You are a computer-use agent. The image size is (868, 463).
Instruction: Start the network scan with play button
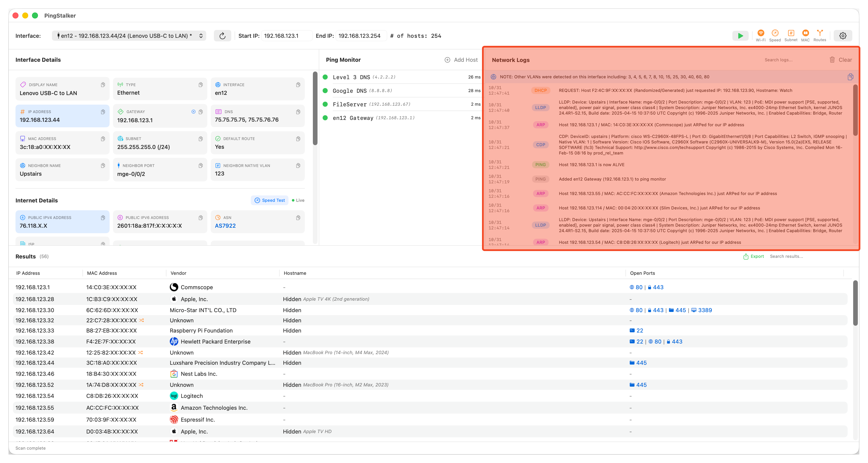pyautogui.click(x=740, y=36)
